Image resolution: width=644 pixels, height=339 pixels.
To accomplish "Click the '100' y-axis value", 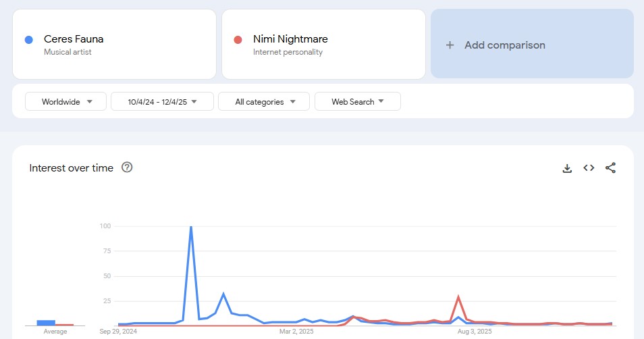I will pos(105,226).
